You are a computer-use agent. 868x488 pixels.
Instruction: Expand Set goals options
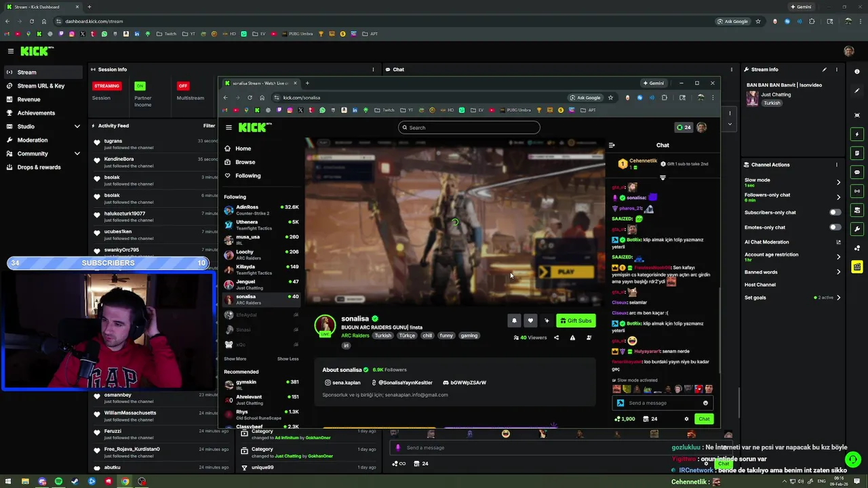(838, 298)
